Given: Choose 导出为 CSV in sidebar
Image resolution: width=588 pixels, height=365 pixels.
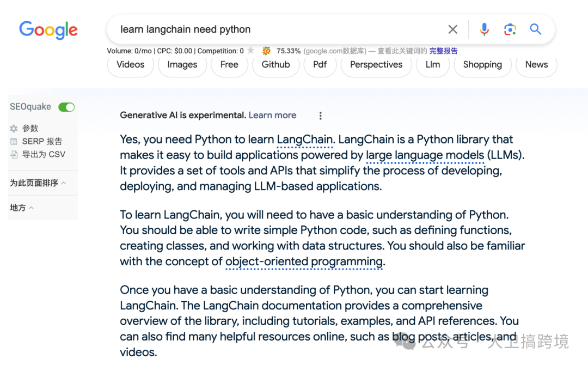Looking at the screenshot, I should point(44,154).
